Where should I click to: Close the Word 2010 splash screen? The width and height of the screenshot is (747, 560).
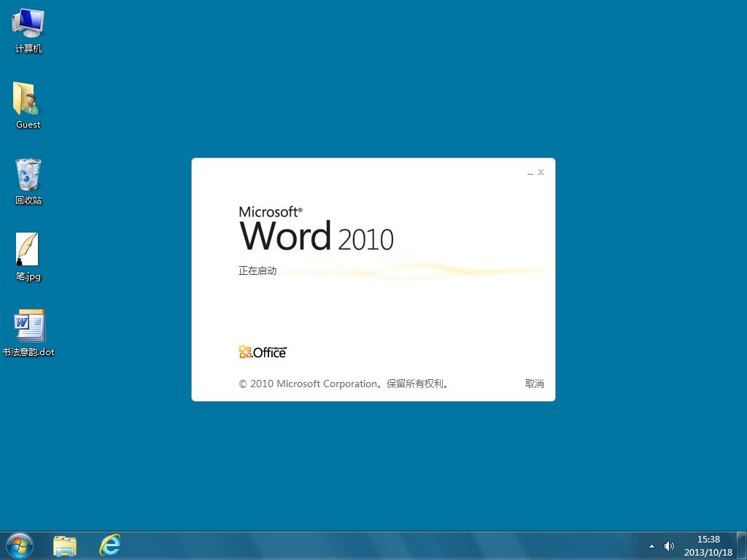coord(541,172)
